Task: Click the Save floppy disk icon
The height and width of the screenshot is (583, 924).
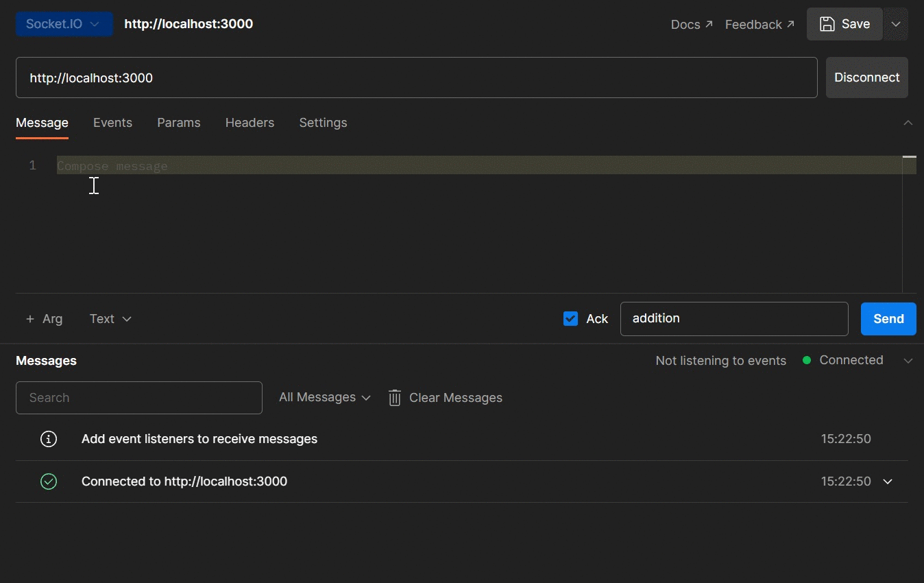Action: point(828,23)
